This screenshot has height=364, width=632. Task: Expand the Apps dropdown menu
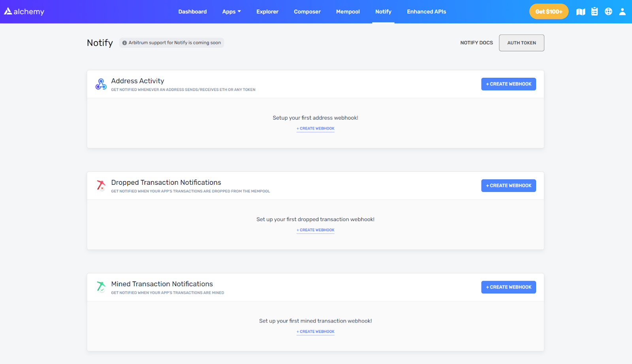pyautogui.click(x=231, y=12)
